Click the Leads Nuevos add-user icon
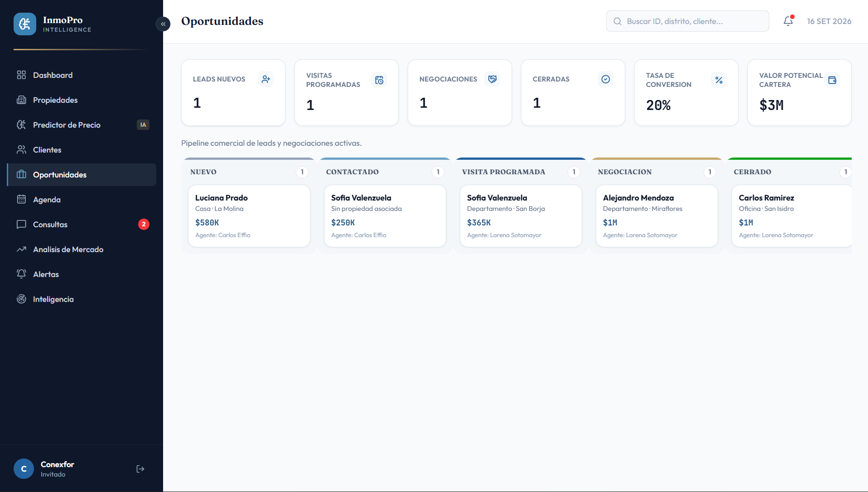 click(266, 79)
